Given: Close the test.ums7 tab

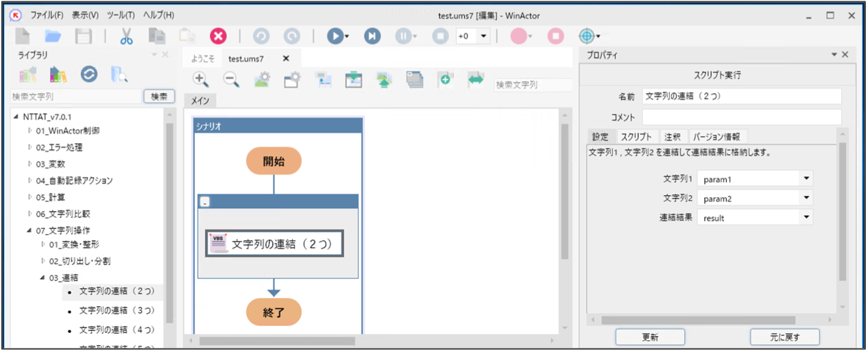Looking at the screenshot, I should [x=287, y=59].
